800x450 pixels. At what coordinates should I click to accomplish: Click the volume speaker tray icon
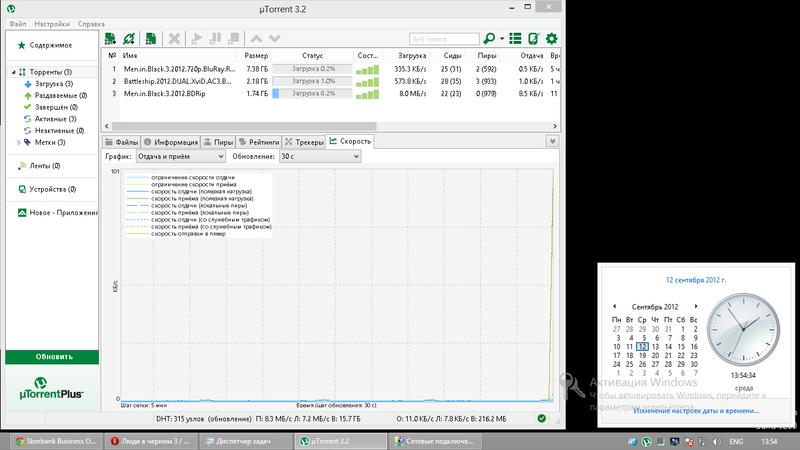point(716,442)
